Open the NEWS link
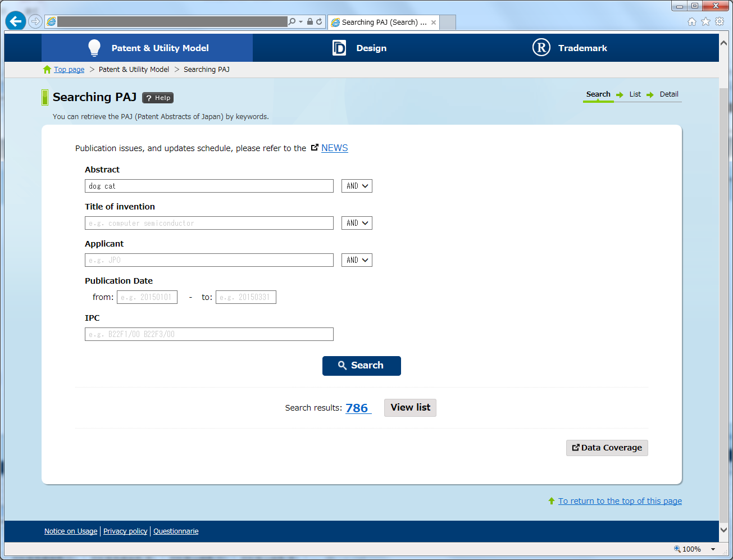Viewport: 733px width, 560px height. coord(334,148)
